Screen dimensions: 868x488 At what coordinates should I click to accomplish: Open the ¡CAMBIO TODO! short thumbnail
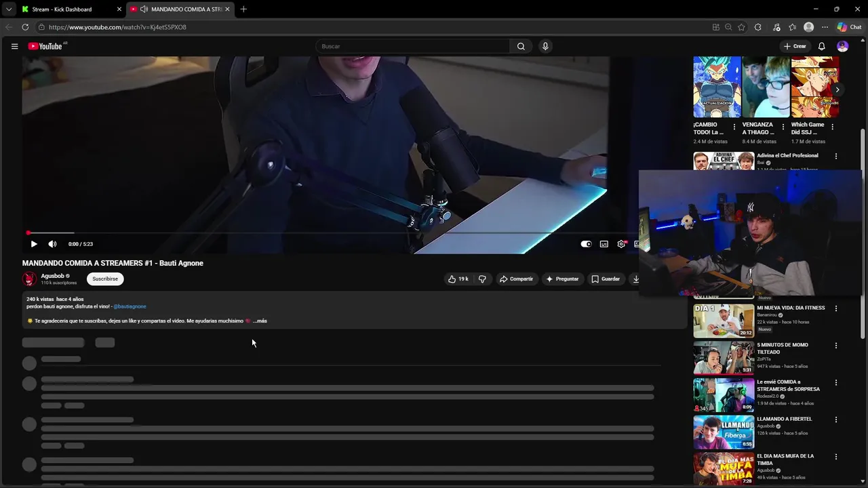tap(717, 87)
